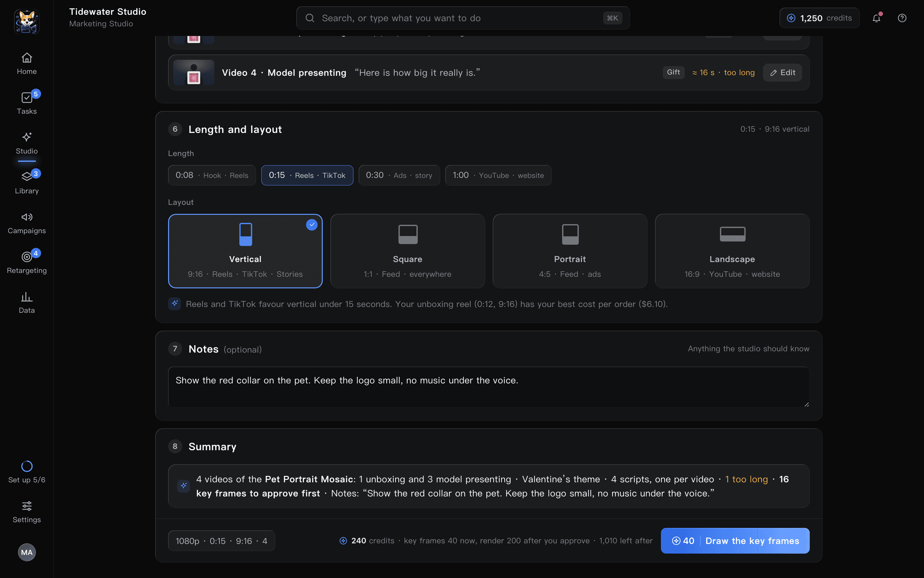Select the Landscape 16:9 layout card
The image size is (924, 578).
point(732,251)
